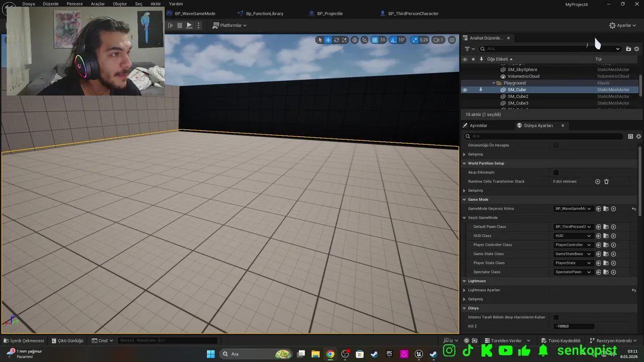Activate the select mode arrow tool
644x362 pixels.
point(320,40)
